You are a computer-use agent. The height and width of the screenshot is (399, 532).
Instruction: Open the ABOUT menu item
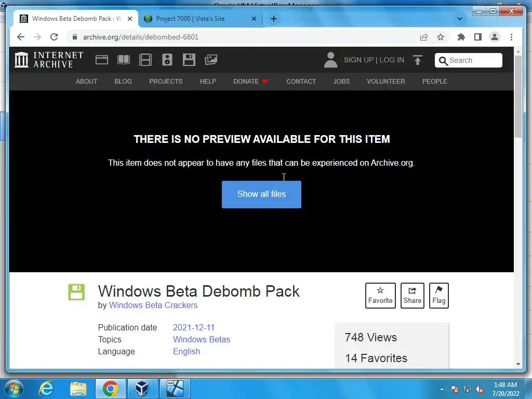(87, 82)
